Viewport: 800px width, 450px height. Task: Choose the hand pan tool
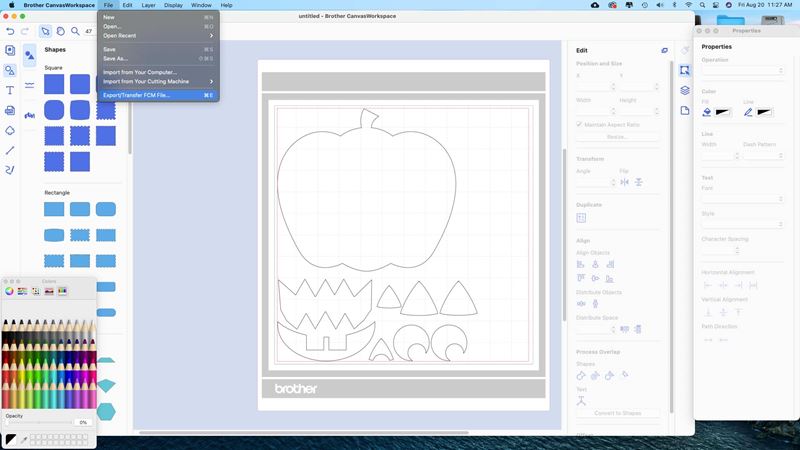[60, 31]
